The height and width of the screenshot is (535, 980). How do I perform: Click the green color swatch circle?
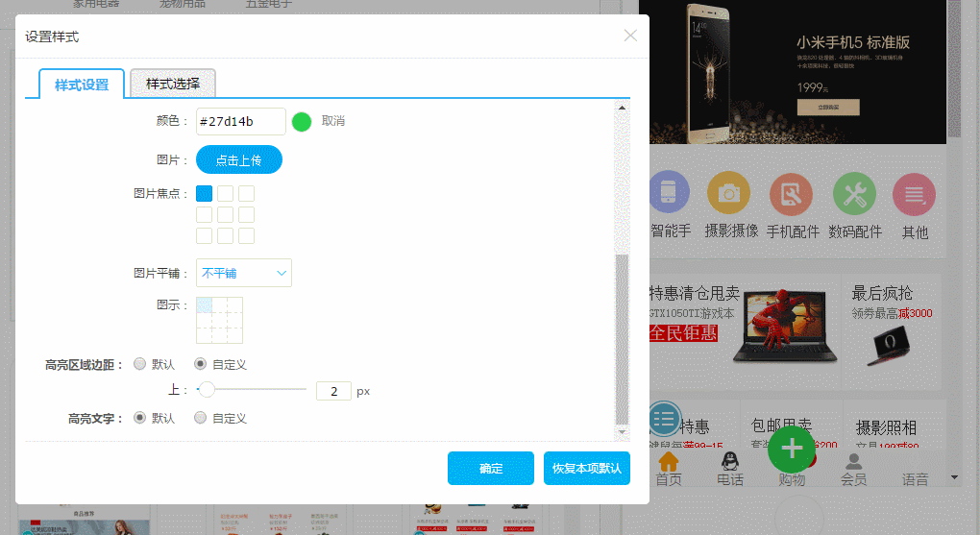(302, 121)
